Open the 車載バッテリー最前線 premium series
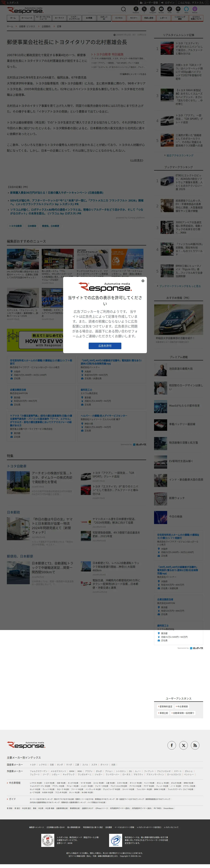The height and width of the screenshot is (868, 210). (x=179, y=425)
